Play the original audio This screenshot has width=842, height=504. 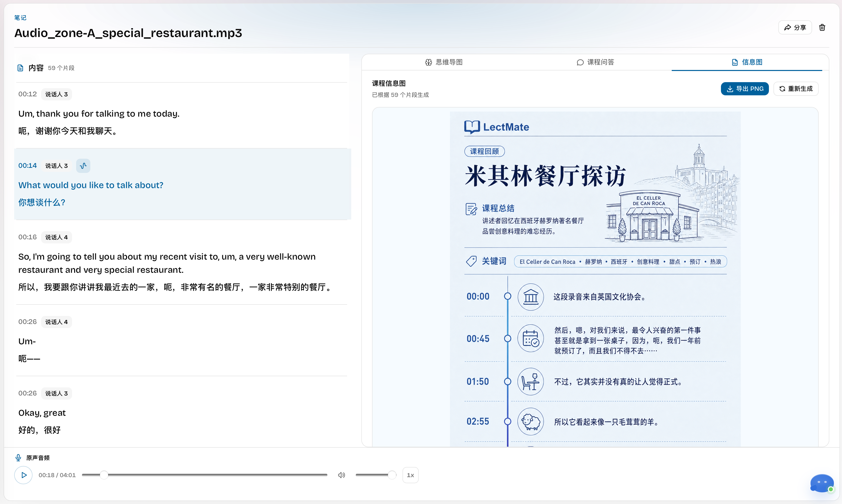point(23,475)
